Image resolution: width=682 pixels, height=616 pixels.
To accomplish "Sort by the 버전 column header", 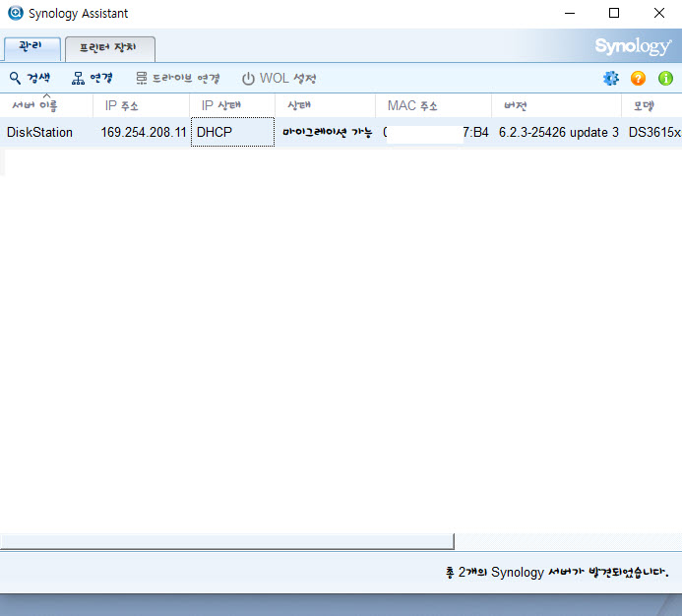I will (x=556, y=105).
